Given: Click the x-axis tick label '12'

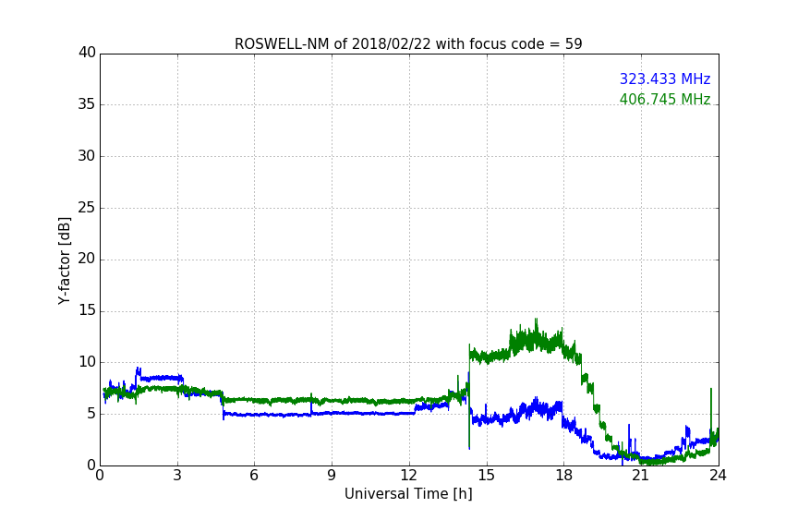Looking at the screenshot, I should click(x=409, y=476).
